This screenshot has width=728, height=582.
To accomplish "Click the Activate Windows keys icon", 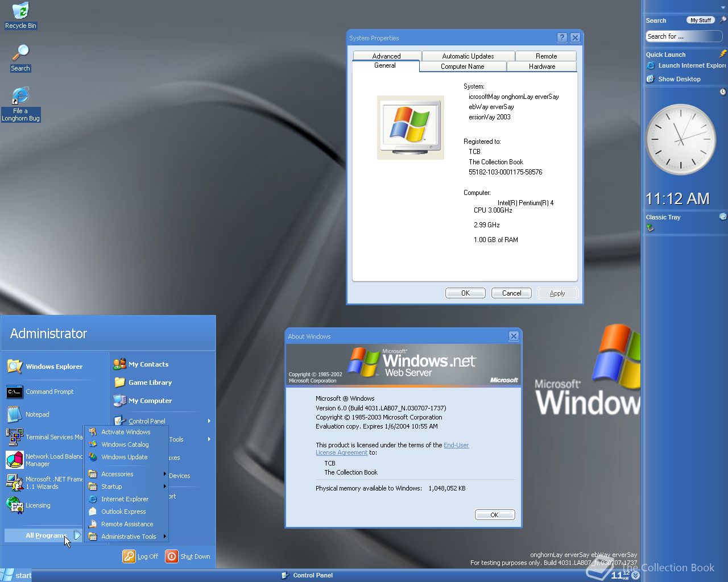I will tap(93, 432).
